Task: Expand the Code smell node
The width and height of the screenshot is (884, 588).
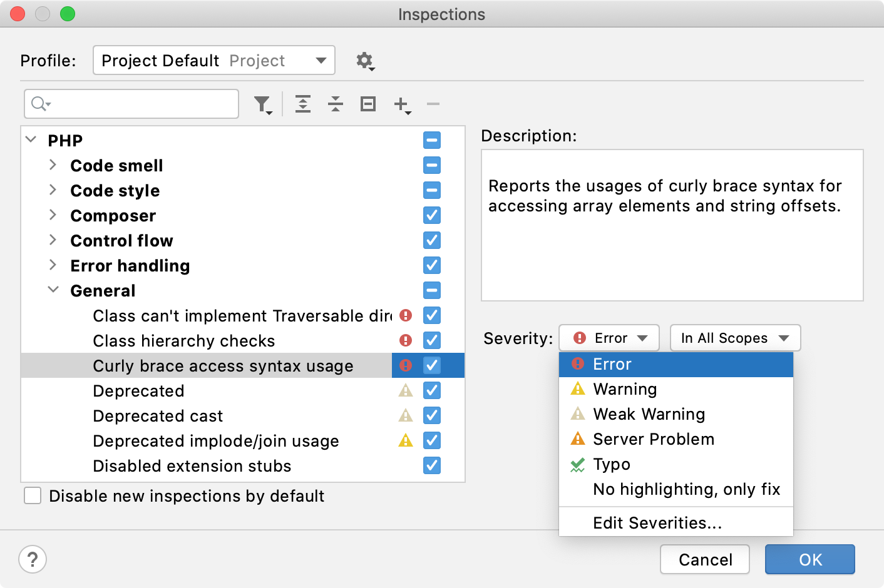Action: (53, 165)
